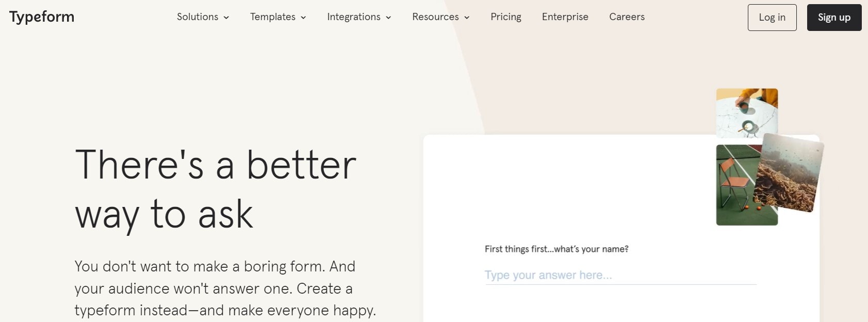The height and width of the screenshot is (322, 868).
Task: Click the Sign up button
Action: [834, 17]
